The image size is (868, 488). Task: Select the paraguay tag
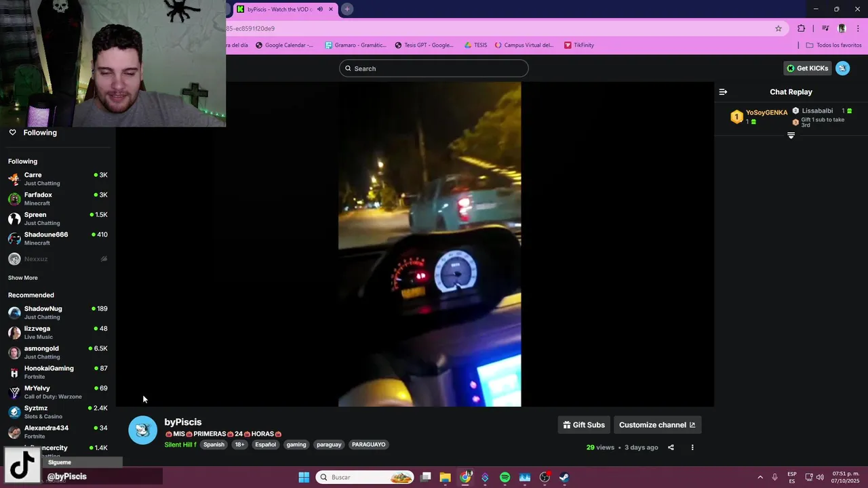329,445
